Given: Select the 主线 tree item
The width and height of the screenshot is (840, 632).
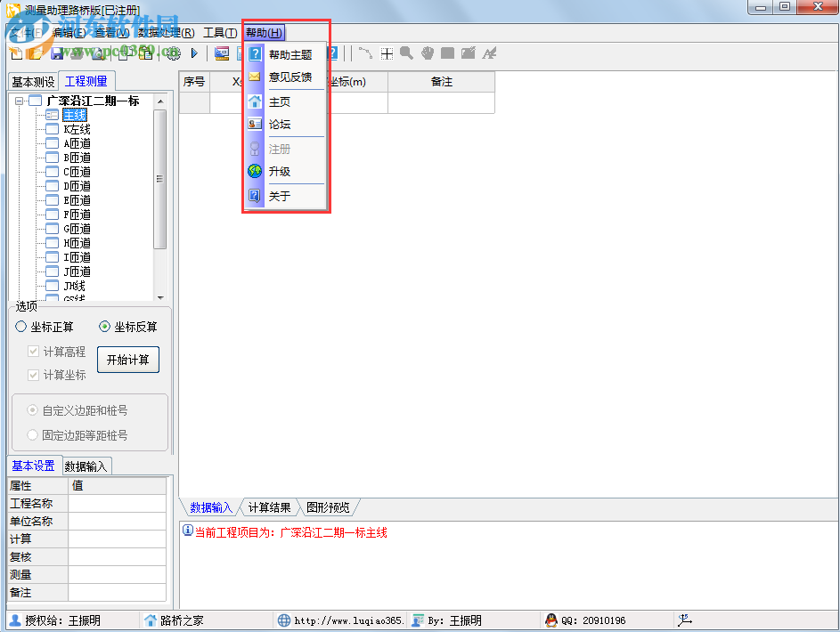Looking at the screenshot, I should tap(75, 115).
